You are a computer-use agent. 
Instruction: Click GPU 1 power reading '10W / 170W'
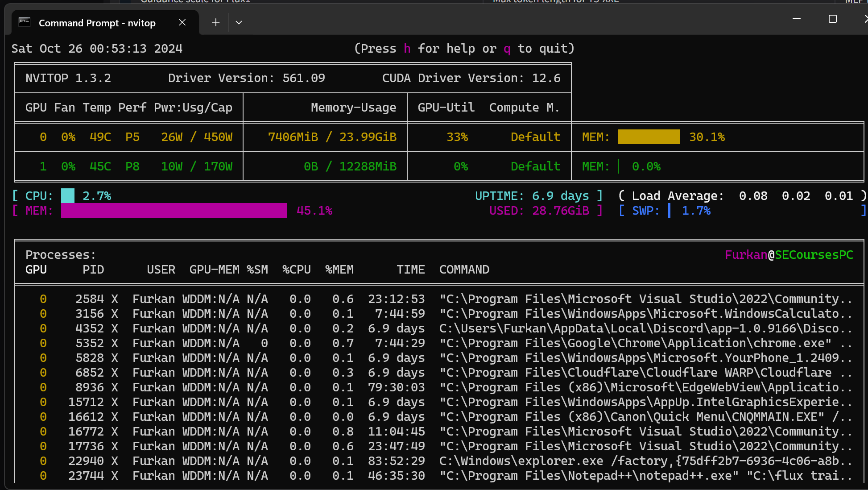point(197,166)
